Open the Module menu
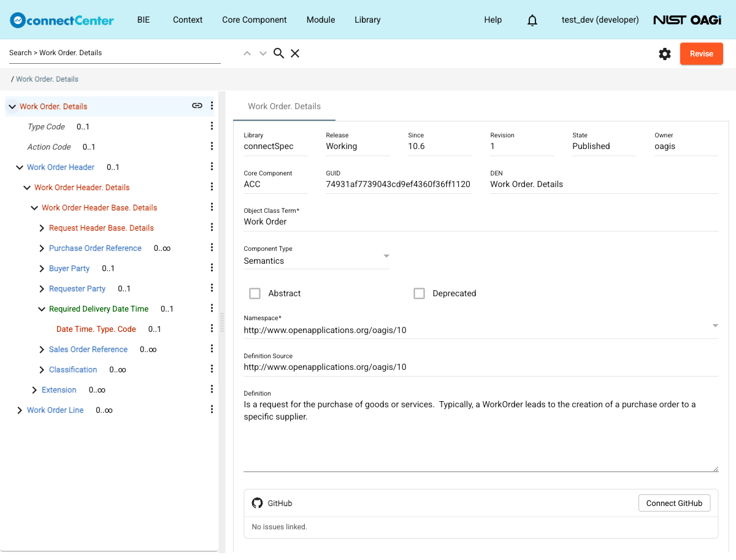 [321, 20]
